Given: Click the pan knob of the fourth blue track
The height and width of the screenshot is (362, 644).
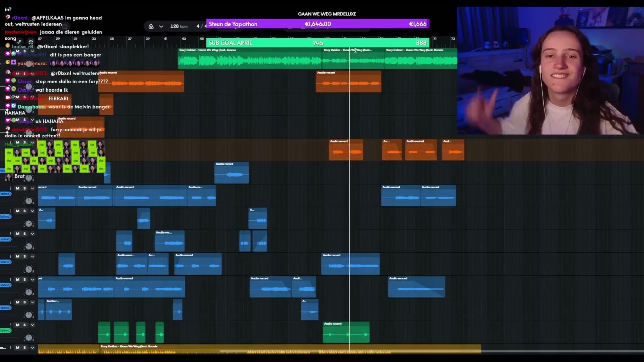Looking at the screenshot, I should tap(29, 269).
